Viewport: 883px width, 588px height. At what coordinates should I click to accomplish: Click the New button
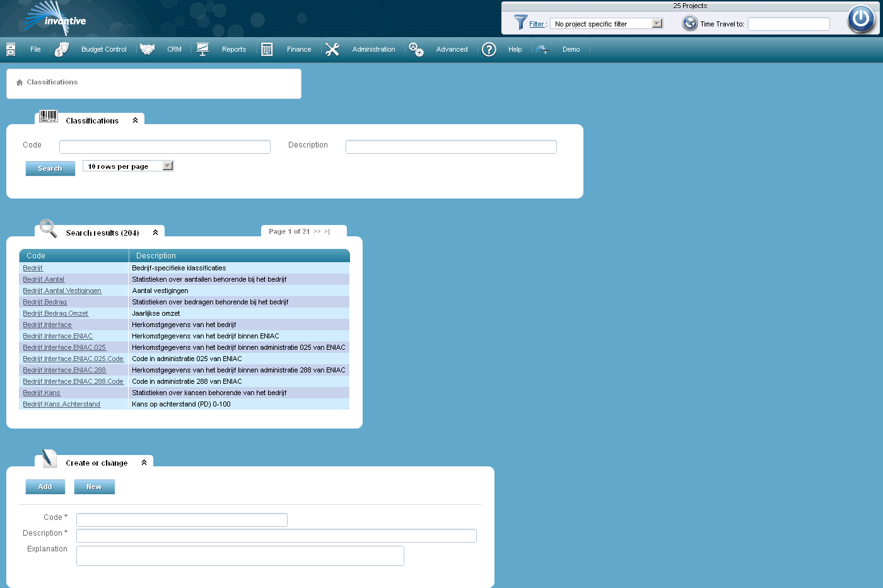click(x=95, y=487)
